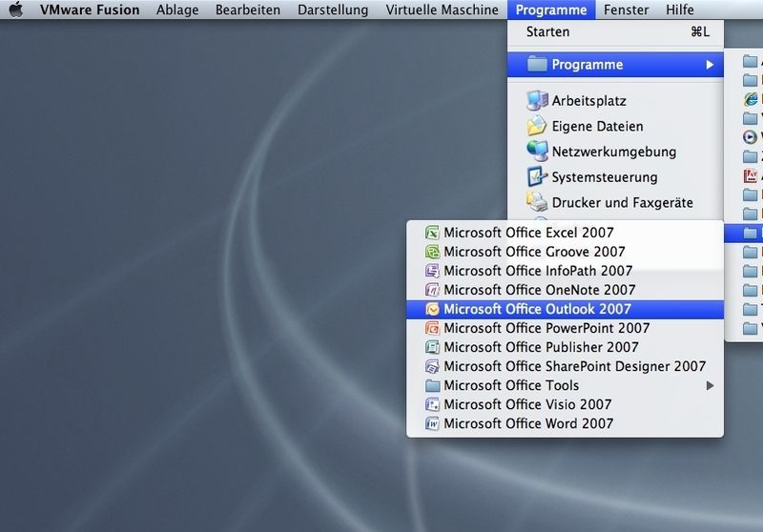Select the Systemsteuerung label
Screen dimensions: 763x532
[605, 177]
